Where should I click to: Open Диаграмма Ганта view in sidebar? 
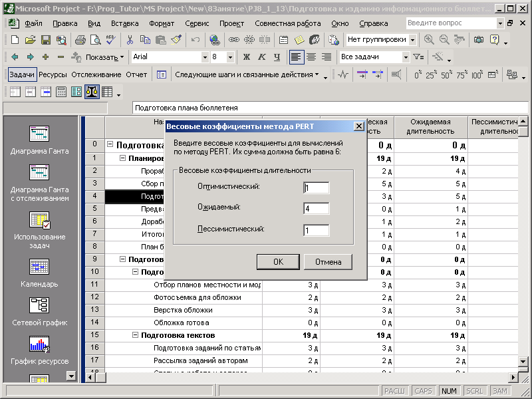coord(39,140)
